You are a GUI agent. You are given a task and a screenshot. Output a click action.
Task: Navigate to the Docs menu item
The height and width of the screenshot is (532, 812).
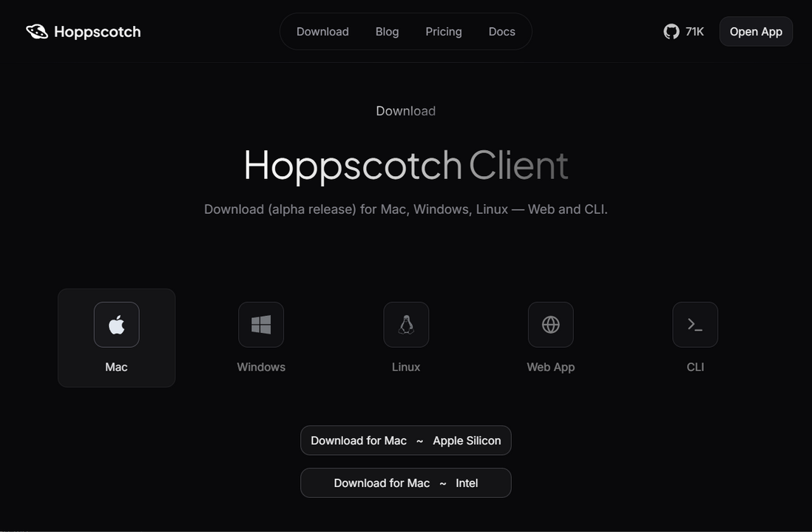(x=501, y=31)
